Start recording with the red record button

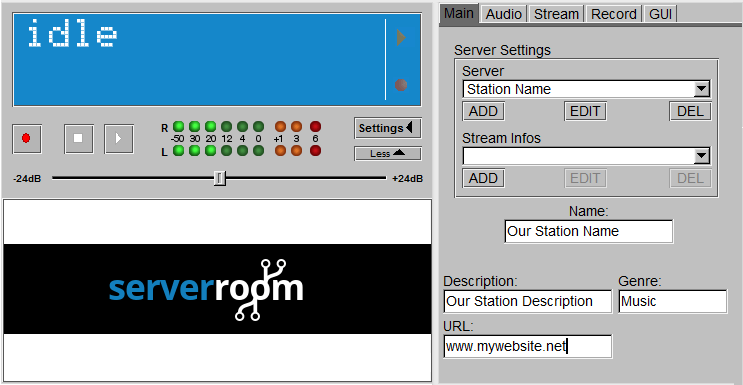tap(27, 138)
